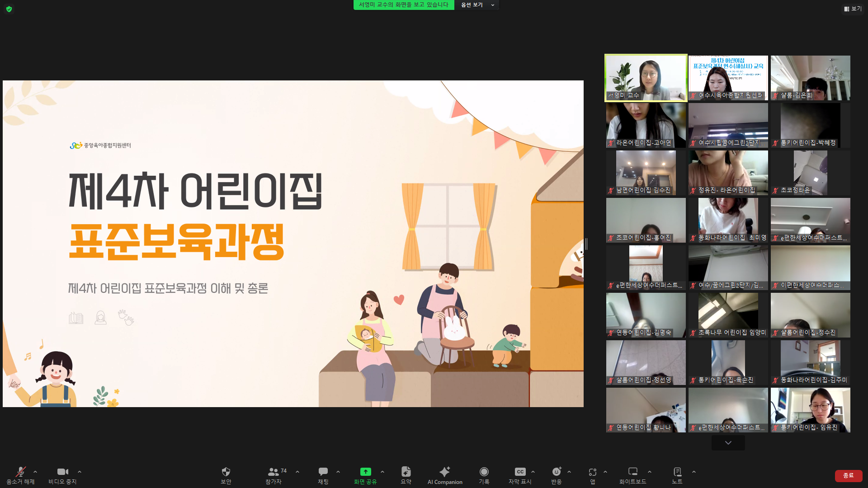The image size is (868, 488).
Task: Open the Participants (참가자) panel
Action: click(x=274, y=472)
